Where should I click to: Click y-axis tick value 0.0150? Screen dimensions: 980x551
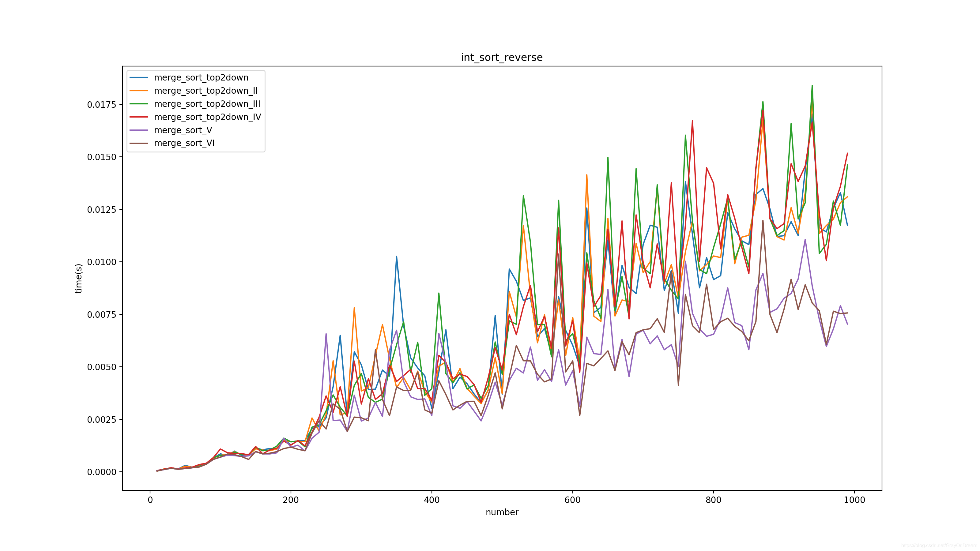point(102,157)
